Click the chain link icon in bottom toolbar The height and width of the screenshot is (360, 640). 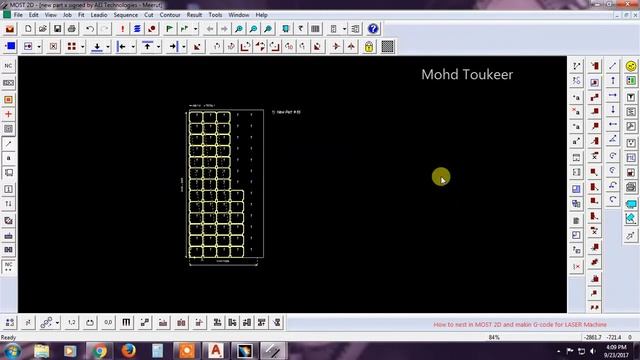pos(46,322)
